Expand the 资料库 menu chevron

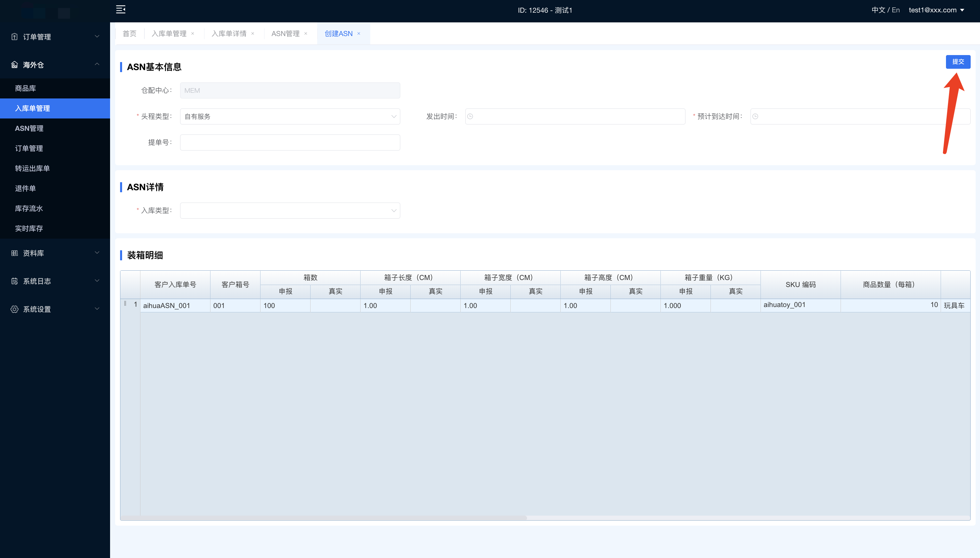pos(97,253)
